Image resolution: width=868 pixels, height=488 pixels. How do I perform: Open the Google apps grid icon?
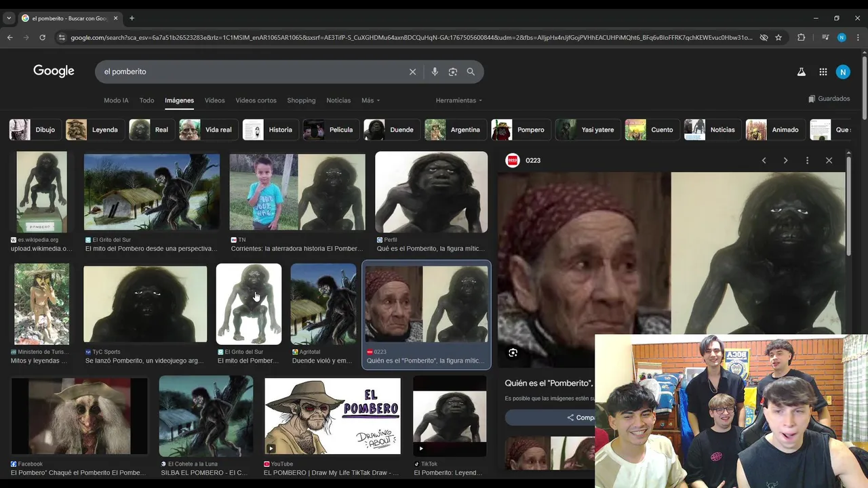point(823,72)
